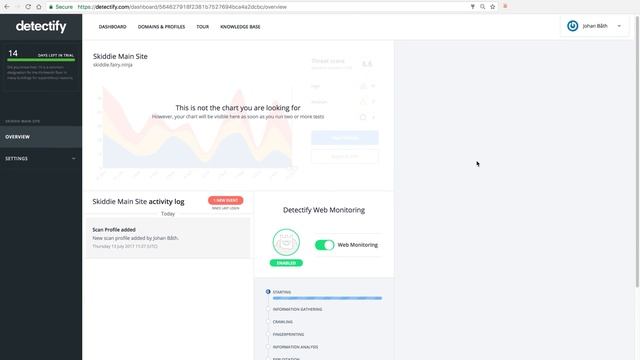Go back with browser back arrow
Viewport: 640px width, 360px height.
click(7, 7)
